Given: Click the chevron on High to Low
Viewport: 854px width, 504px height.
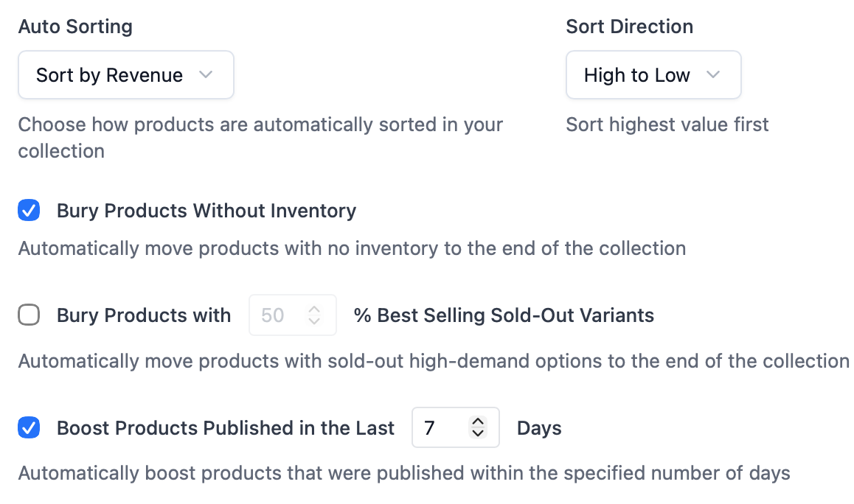Looking at the screenshot, I should (x=712, y=74).
